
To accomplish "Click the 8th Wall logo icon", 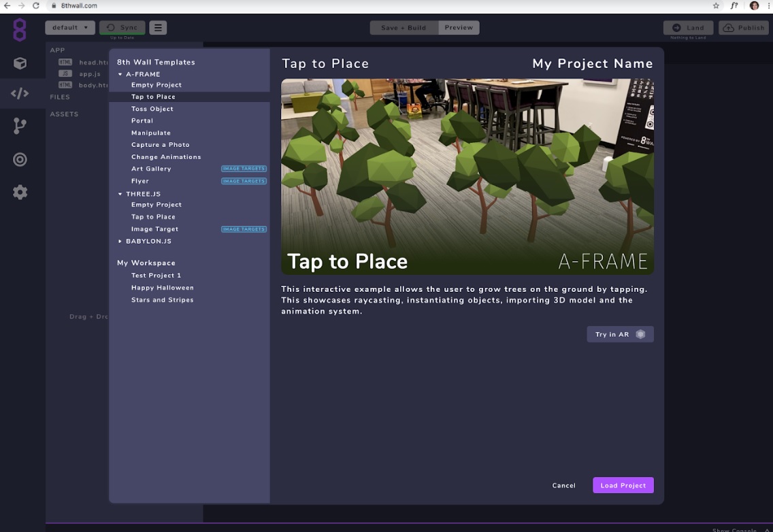I will (x=20, y=29).
